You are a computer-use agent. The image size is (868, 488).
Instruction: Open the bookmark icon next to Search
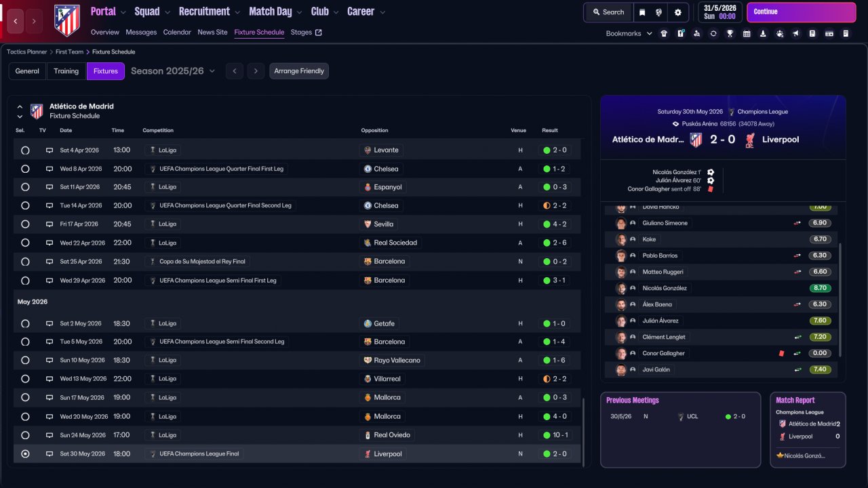click(642, 12)
